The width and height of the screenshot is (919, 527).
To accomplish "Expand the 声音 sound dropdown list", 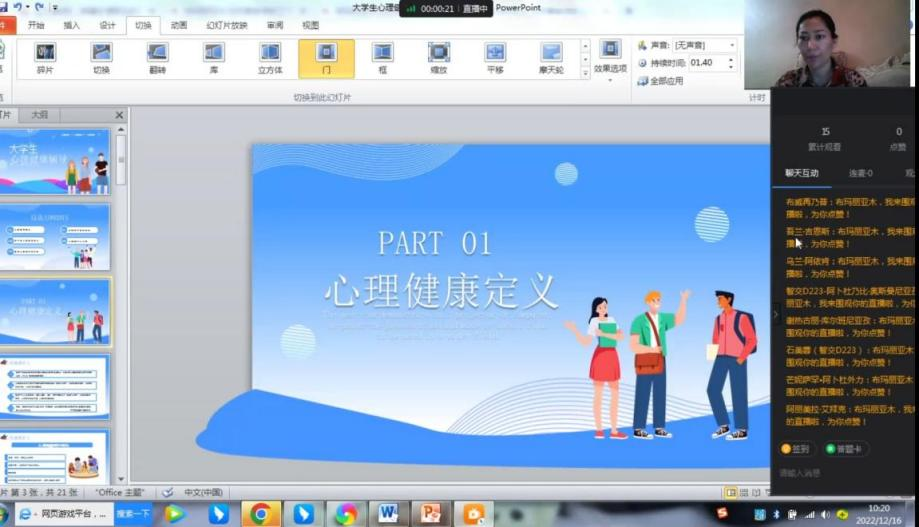I will pyautogui.click(x=731, y=45).
